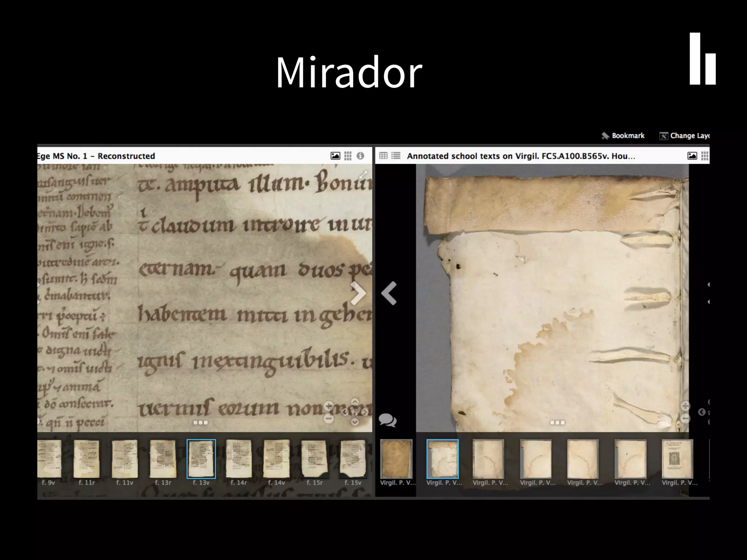Open manifest table view icon in right window
Viewport: 747px width, 560px height.
tap(383, 156)
